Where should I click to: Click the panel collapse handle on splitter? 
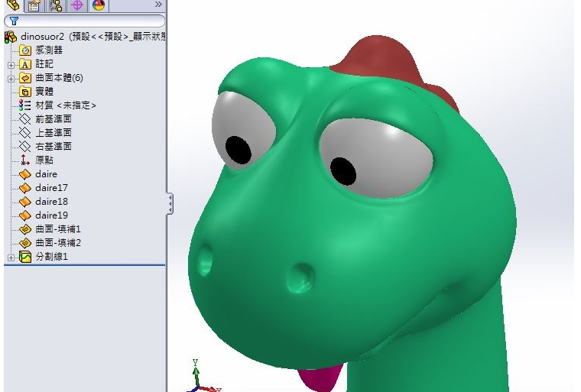pos(170,203)
